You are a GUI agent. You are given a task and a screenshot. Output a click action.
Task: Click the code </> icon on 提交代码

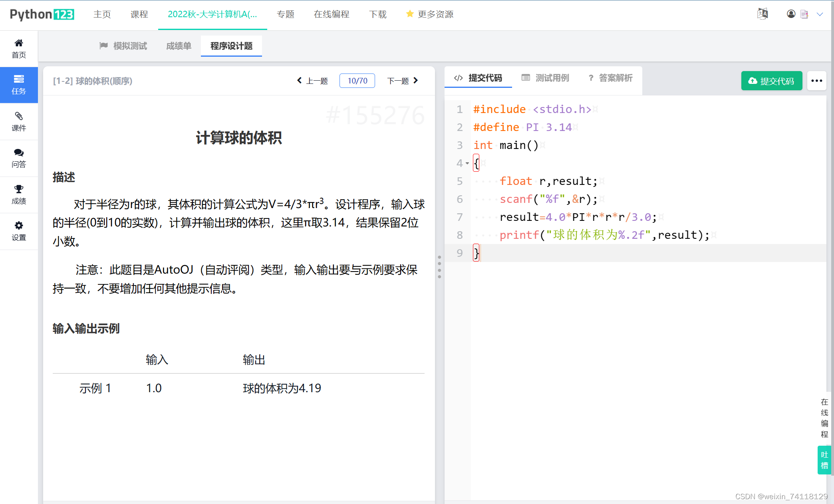pos(458,78)
